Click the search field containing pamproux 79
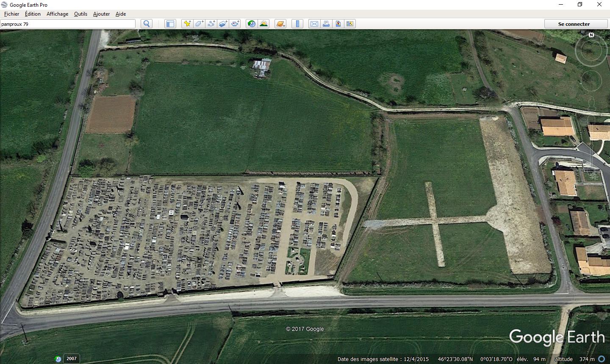610x364 pixels. point(68,24)
